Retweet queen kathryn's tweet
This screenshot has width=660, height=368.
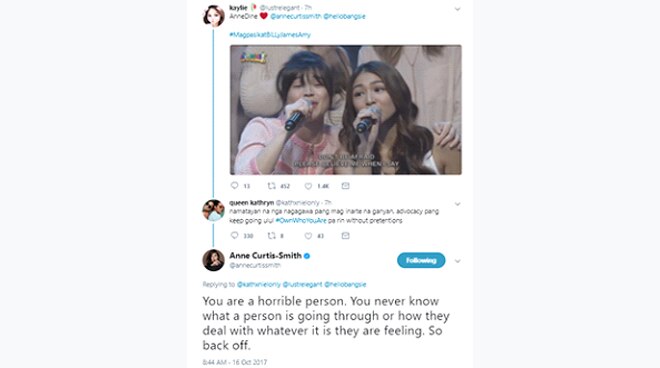[272, 235]
